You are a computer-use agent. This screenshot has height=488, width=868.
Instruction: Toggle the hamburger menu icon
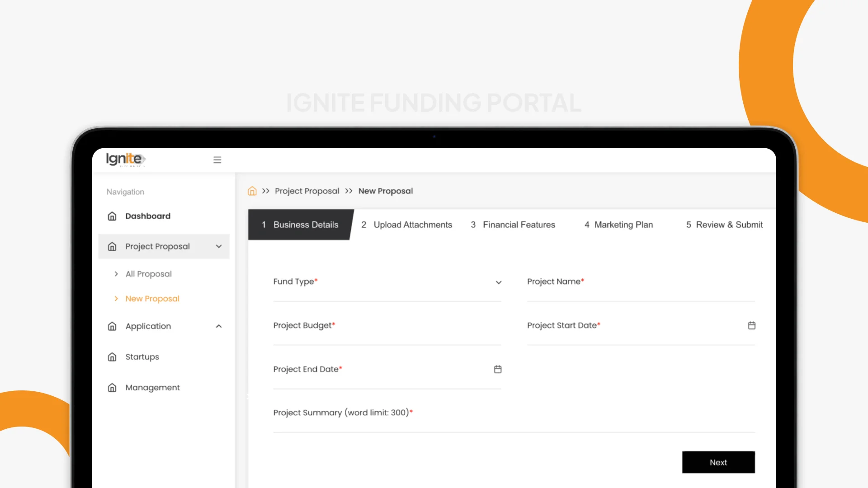(217, 160)
